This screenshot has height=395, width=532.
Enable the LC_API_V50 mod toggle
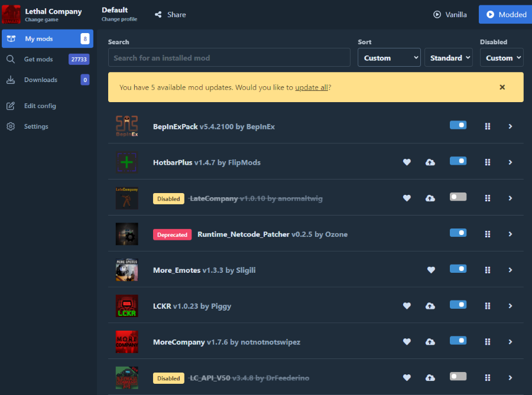458,376
